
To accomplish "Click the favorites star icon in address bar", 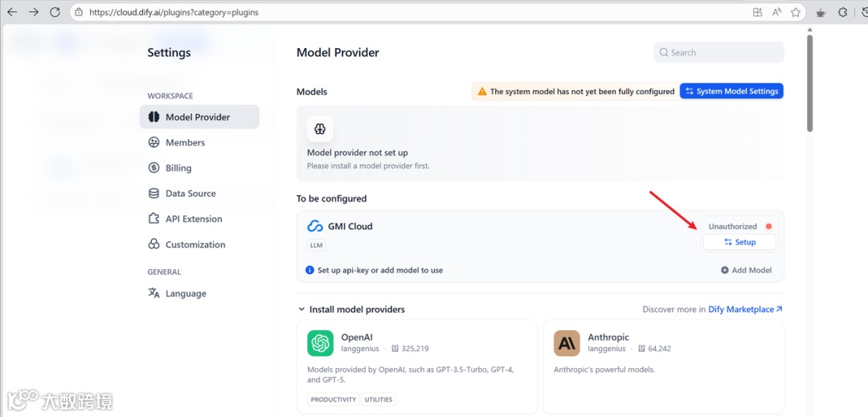I will (x=796, y=12).
